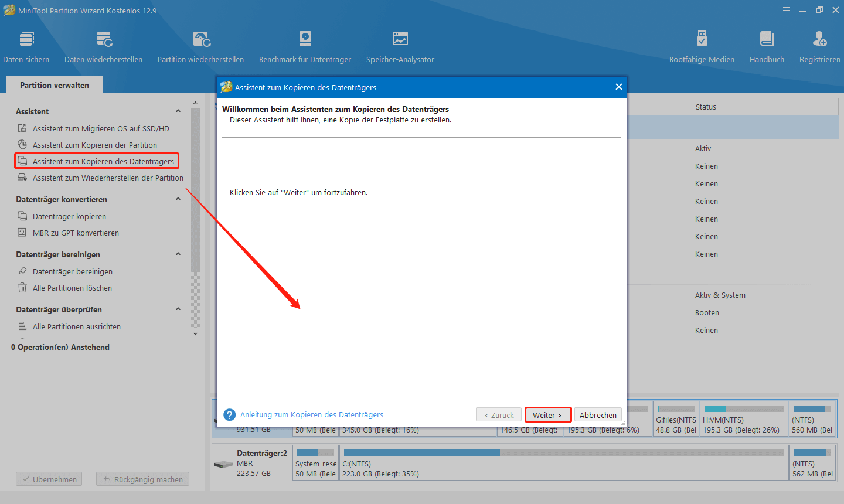The height and width of the screenshot is (504, 844).
Task: Collapse Datenträger bereinigen section
Action: tap(178, 254)
